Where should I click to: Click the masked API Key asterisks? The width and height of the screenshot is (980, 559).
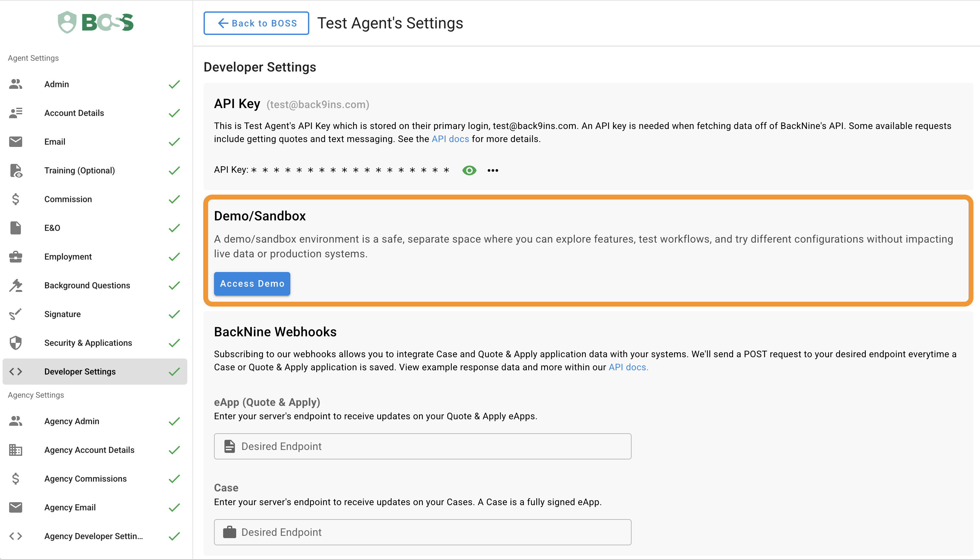coord(350,170)
